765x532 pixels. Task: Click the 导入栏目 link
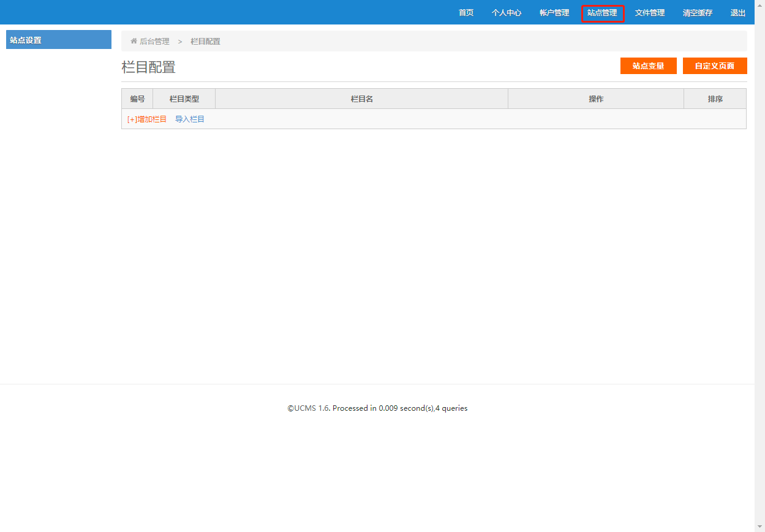[x=190, y=119]
